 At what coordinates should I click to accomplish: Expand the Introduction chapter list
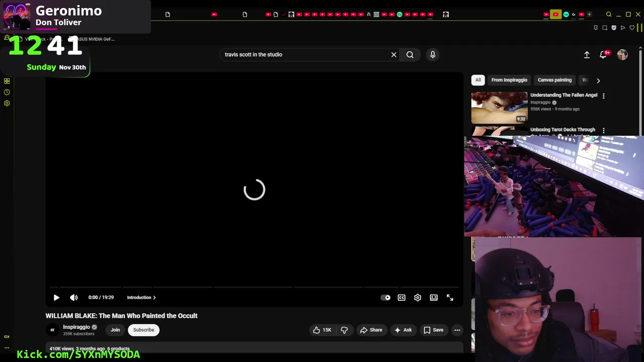[141, 298]
